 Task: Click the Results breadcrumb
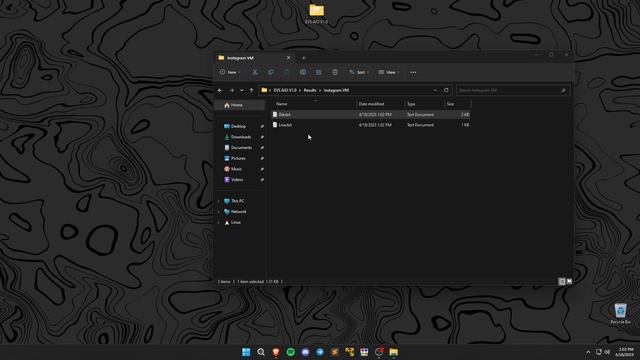tap(310, 90)
